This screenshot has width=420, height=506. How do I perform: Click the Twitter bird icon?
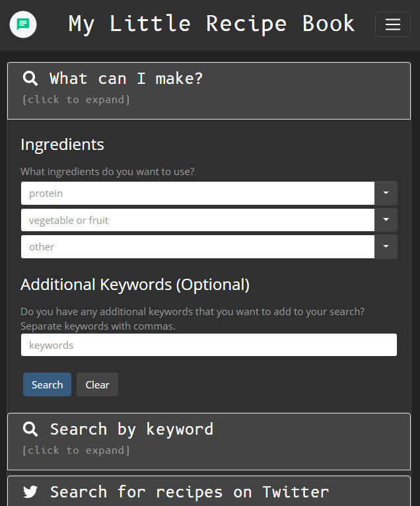[x=30, y=492]
